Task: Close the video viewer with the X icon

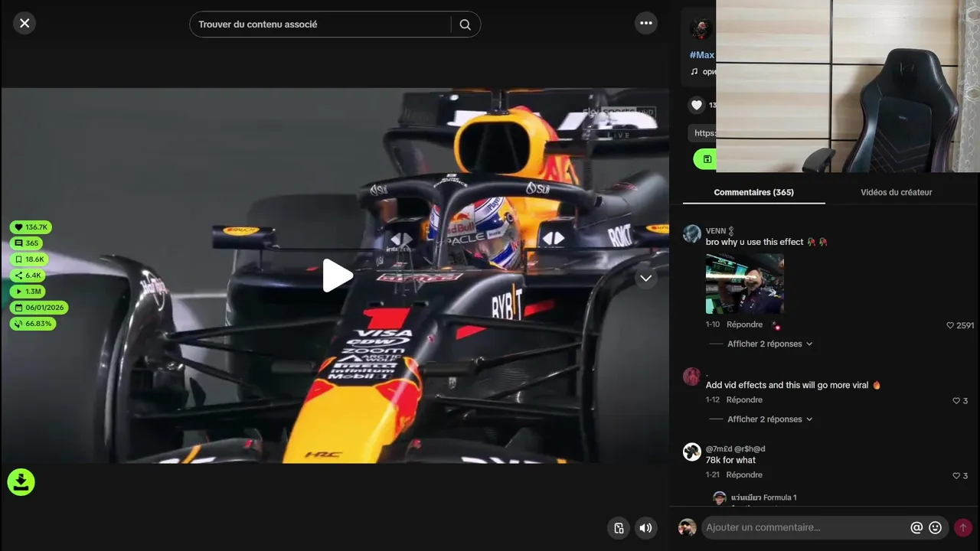Action: point(24,24)
